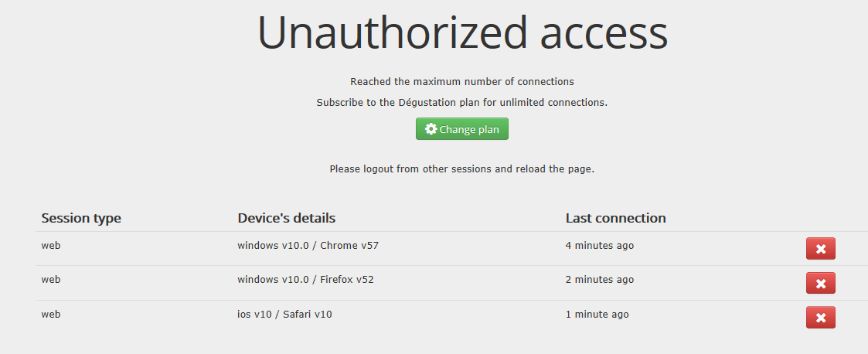This screenshot has height=354, width=868.
Task: Click the green Change plan button
Action: (x=462, y=129)
